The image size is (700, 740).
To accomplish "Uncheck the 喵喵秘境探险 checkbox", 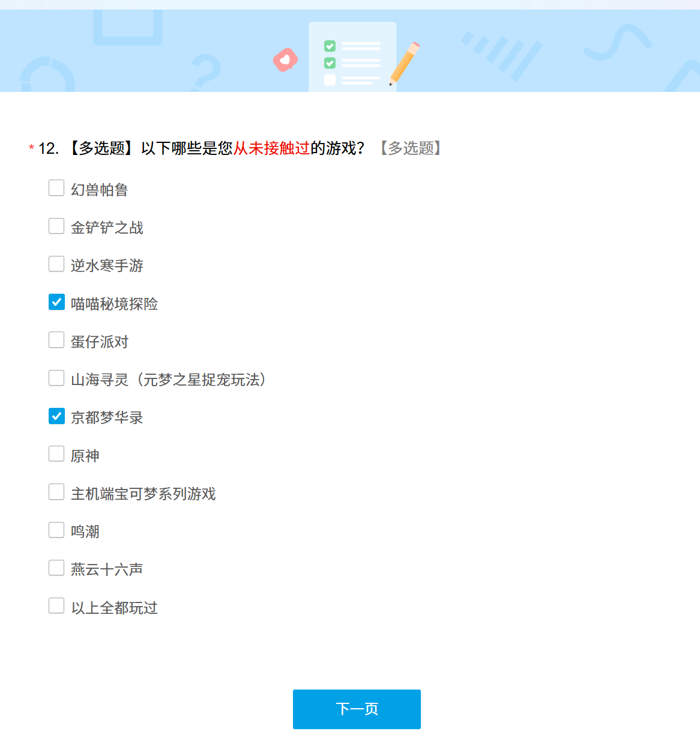I will [56, 302].
